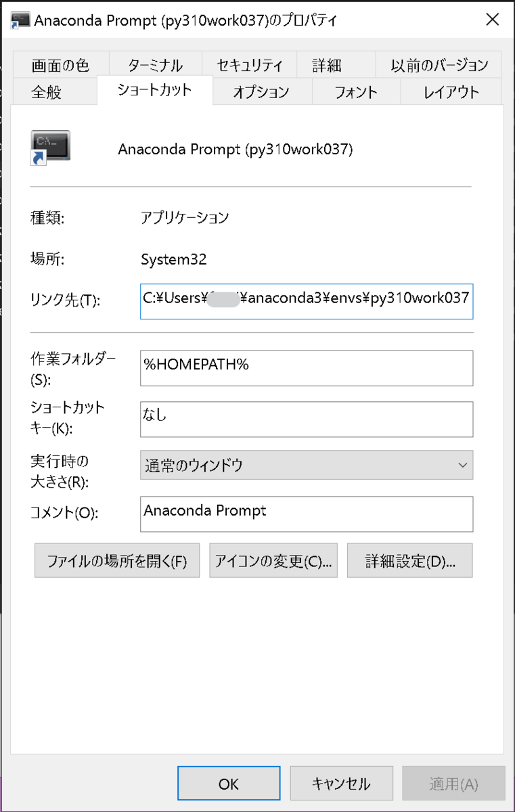Click the title bar console icon
Viewport: 515px width, 812px height.
click(x=21, y=20)
